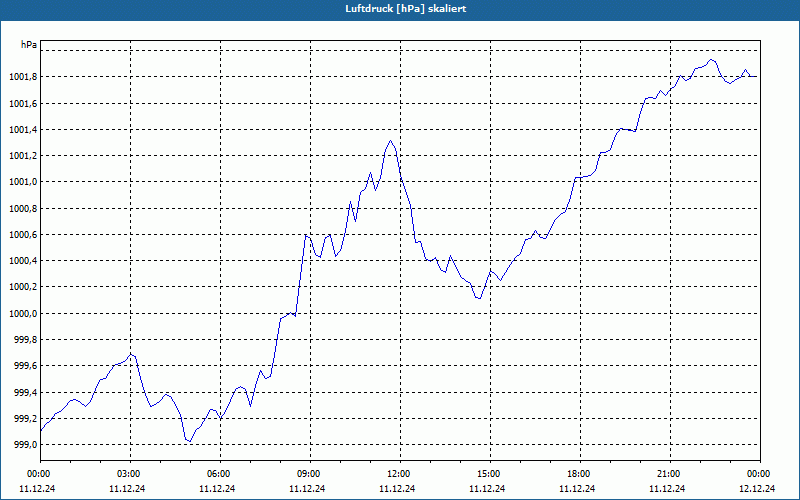Pick the 1001,0 y-axis label
This screenshot has width=800, height=500.
[x=23, y=182]
